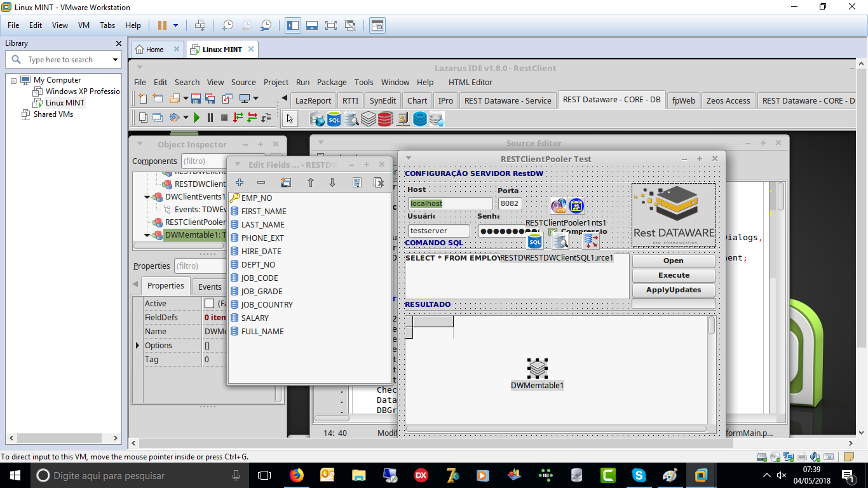Move the selected field down
The image size is (868, 488).
tap(332, 182)
